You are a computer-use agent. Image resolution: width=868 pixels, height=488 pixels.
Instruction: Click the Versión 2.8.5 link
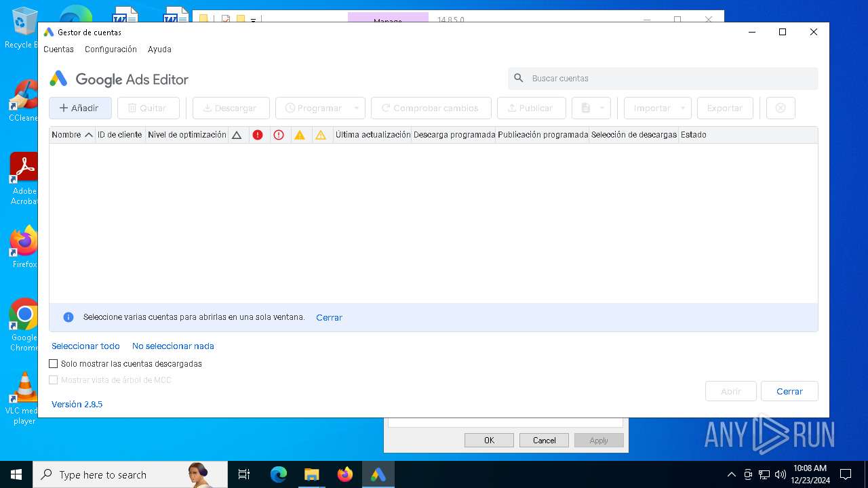click(x=77, y=405)
